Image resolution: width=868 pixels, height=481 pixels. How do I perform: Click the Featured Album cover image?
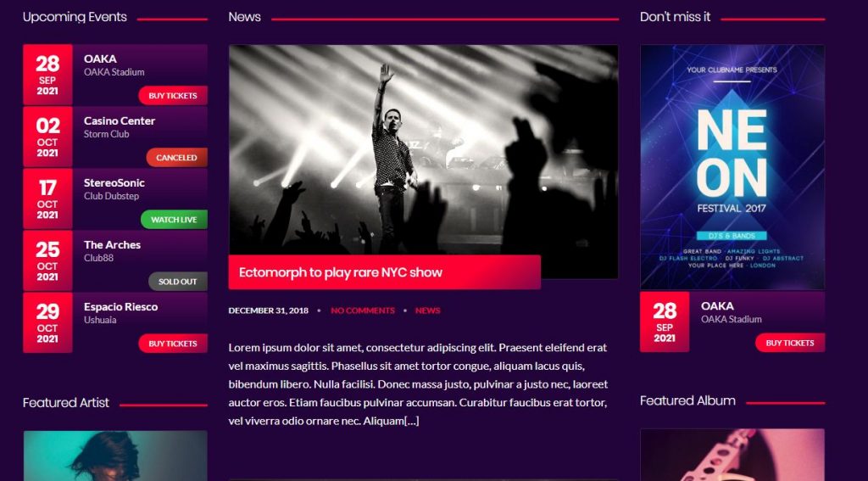(x=732, y=455)
